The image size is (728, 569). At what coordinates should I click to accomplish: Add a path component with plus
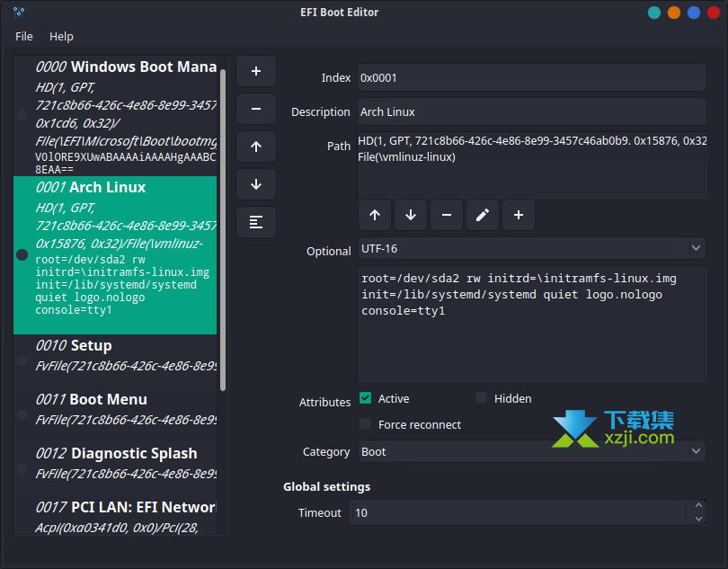(519, 215)
